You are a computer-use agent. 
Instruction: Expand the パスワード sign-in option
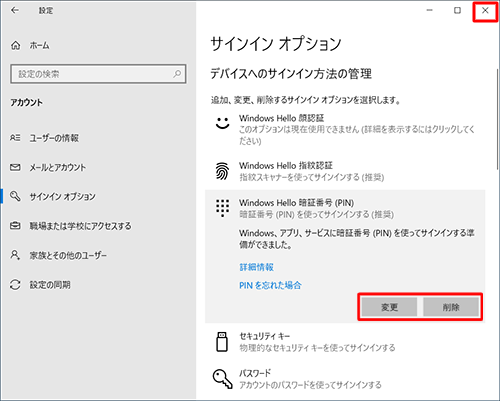[345, 379]
